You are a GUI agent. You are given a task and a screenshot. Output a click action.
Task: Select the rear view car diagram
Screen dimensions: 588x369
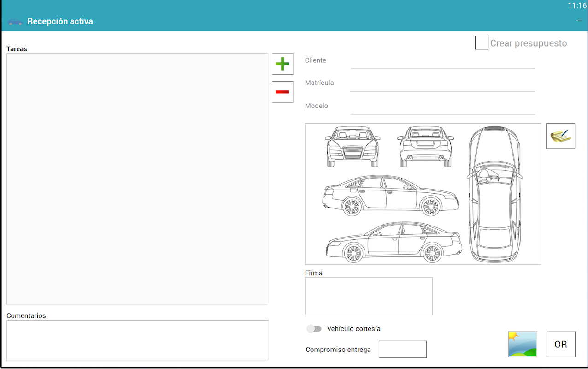(425, 146)
